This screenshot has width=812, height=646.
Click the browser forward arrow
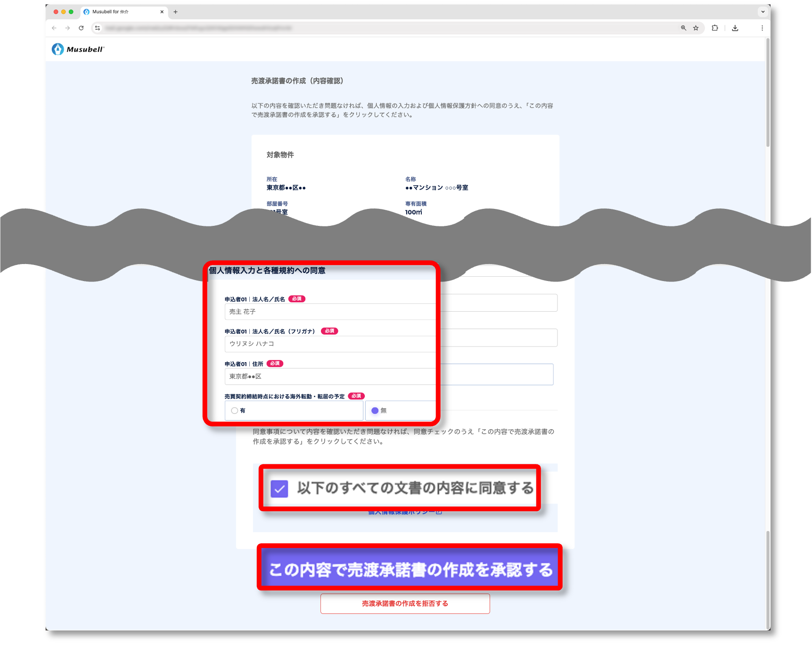[67, 28]
